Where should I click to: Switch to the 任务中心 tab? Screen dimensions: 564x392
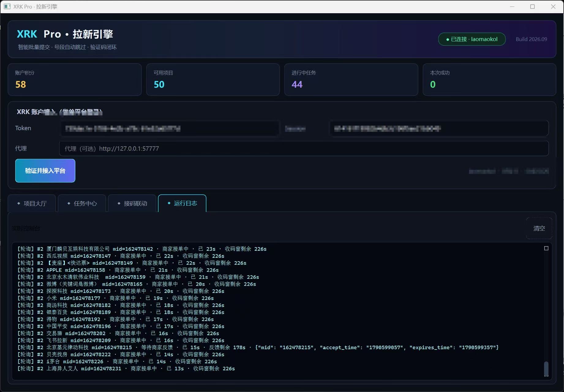[x=82, y=203]
